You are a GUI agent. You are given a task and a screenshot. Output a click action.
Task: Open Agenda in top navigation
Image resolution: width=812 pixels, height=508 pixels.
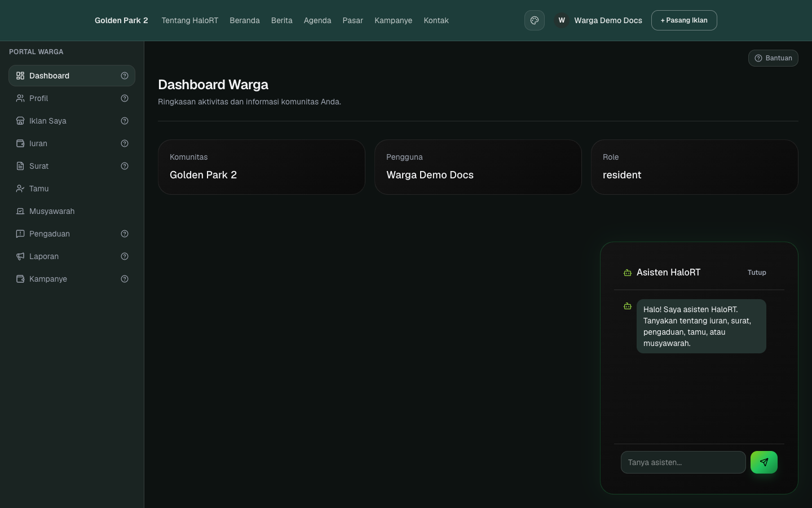(x=317, y=20)
